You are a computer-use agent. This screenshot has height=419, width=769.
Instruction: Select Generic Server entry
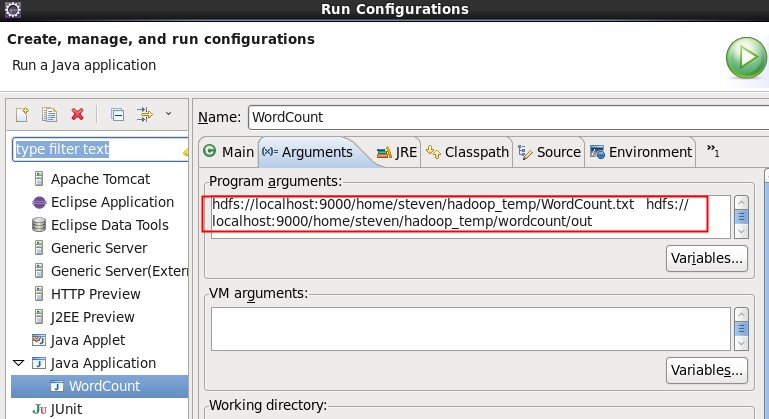pos(99,248)
